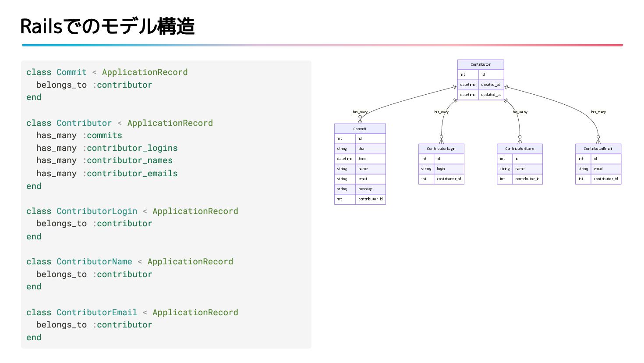The height and width of the screenshot is (363, 644).
Task: Click the "message" cell in Commit table
Action: [371, 189]
